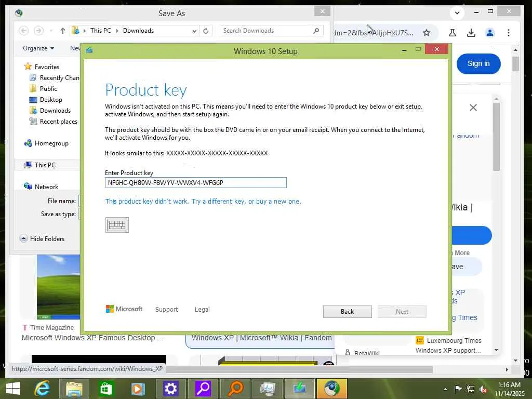Click the back arrow in Save As dialog
The image size is (532, 399).
click(x=23, y=31)
